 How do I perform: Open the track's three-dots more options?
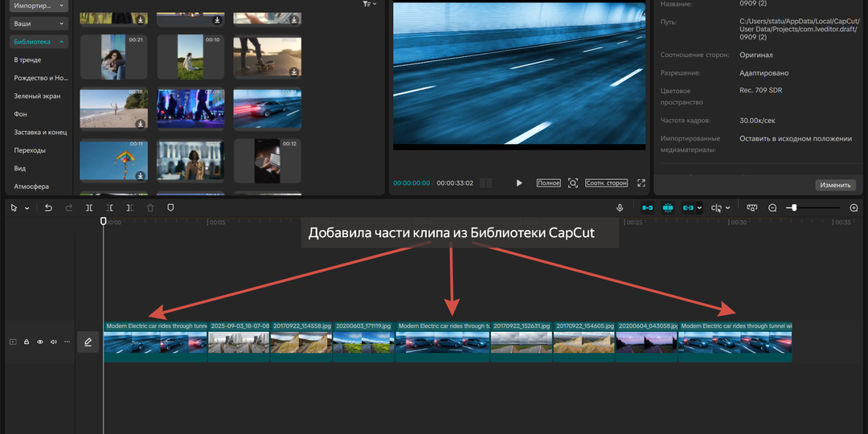(x=68, y=342)
